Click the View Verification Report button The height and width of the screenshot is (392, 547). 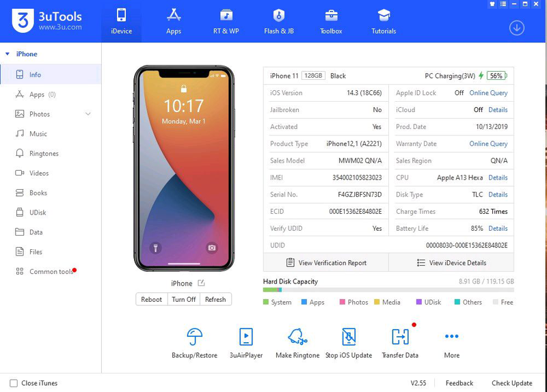326,263
